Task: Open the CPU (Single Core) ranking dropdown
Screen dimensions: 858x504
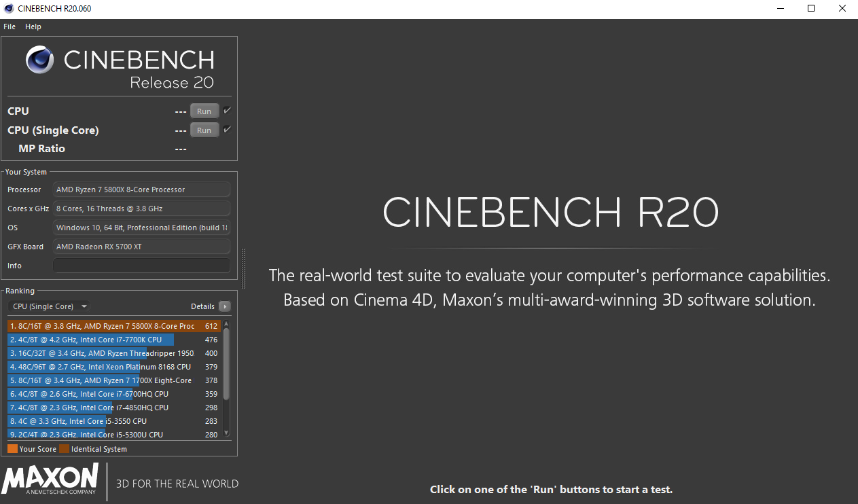Action: pyautogui.click(x=50, y=306)
